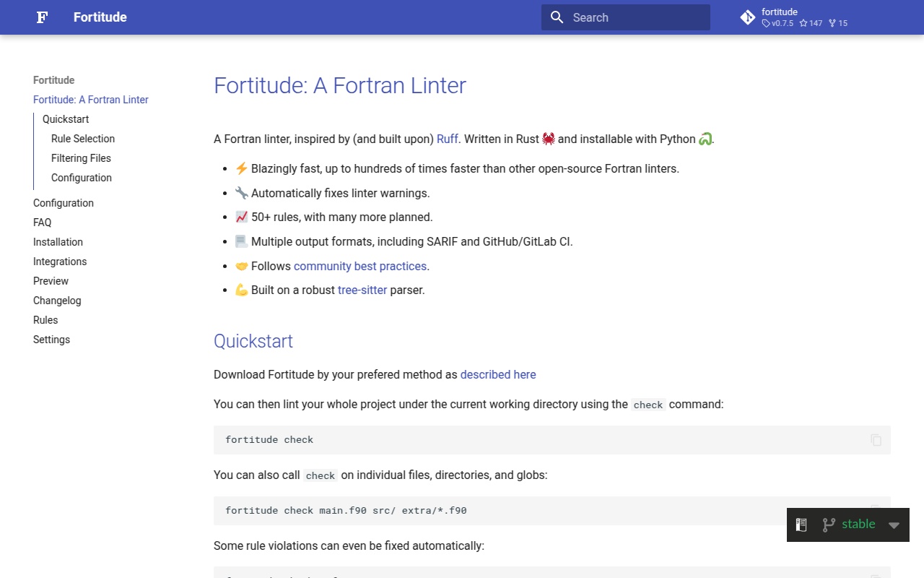
Task: Click the search magnifier icon
Action: [557, 17]
